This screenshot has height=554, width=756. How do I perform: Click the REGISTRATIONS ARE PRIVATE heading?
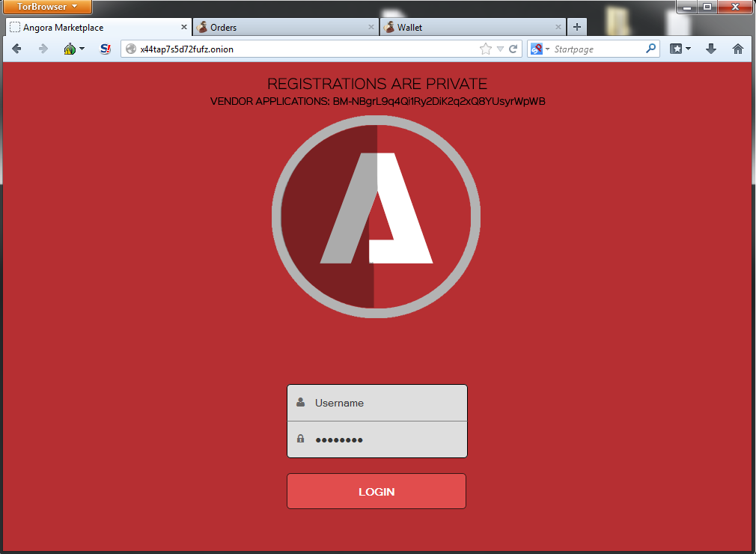(377, 84)
